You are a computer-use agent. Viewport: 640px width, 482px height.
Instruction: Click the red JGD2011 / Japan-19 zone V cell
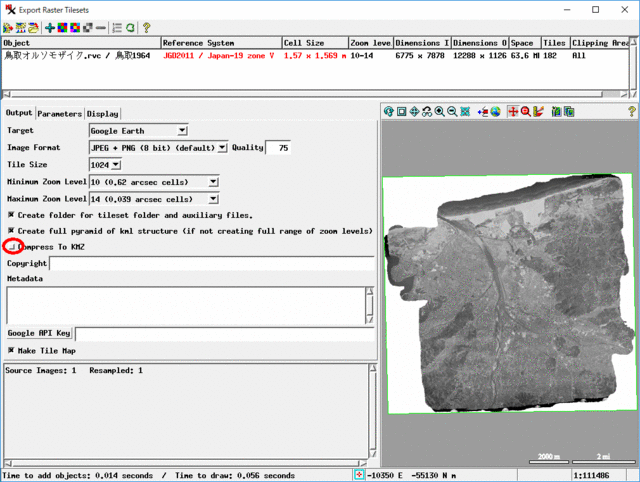(218, 56)
